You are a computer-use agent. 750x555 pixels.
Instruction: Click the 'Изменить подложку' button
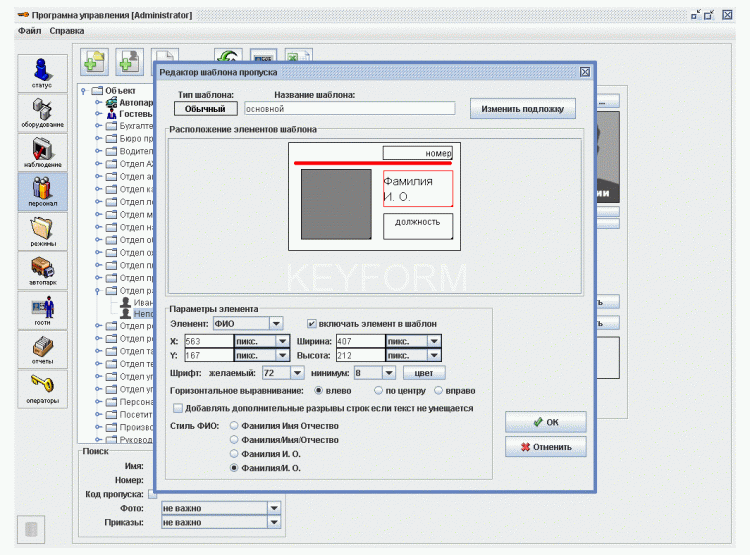point(523,109)
